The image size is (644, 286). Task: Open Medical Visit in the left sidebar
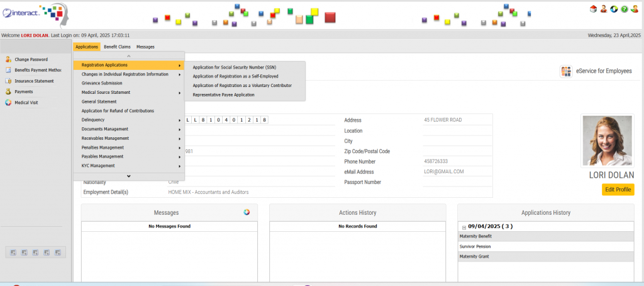pos(26,102)
